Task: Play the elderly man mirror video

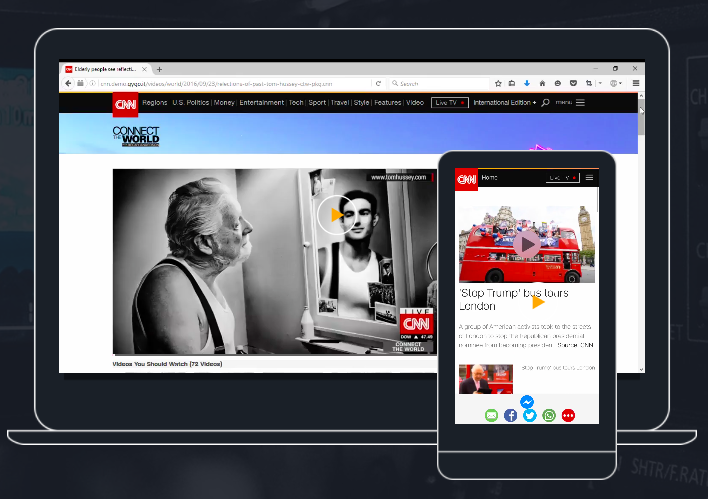Action: coord(336,215)
